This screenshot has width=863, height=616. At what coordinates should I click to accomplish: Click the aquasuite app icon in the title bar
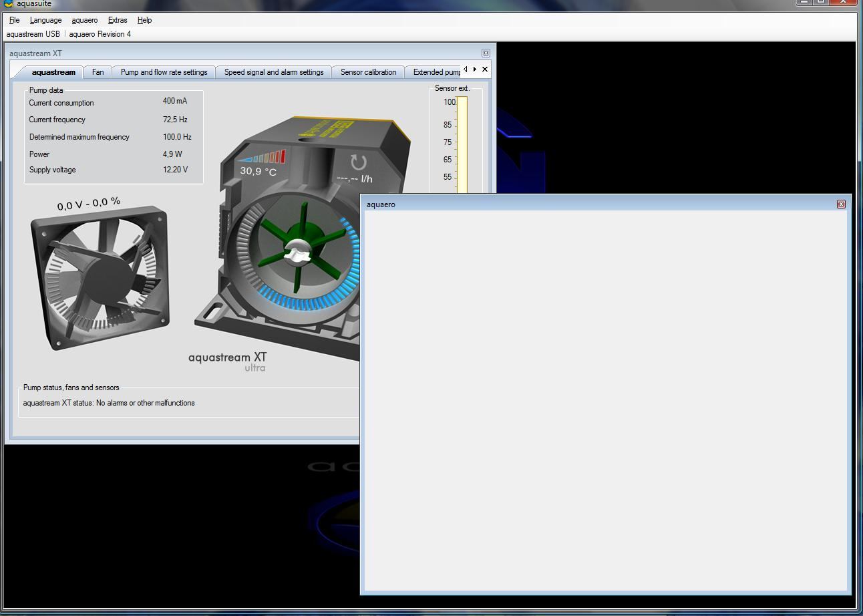pyautogui.click(x=8, y=3)
